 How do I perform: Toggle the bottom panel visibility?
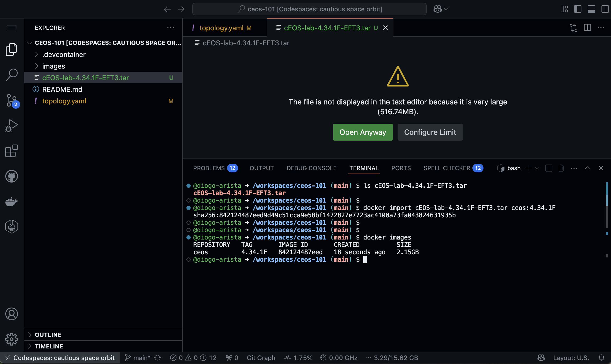[x=591, y=9]
